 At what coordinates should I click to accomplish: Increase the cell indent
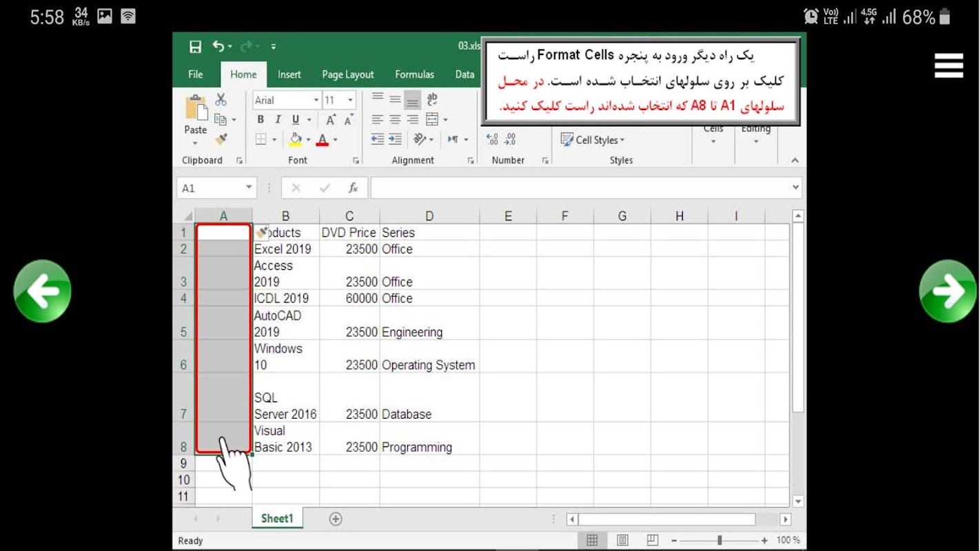[395, 139]
